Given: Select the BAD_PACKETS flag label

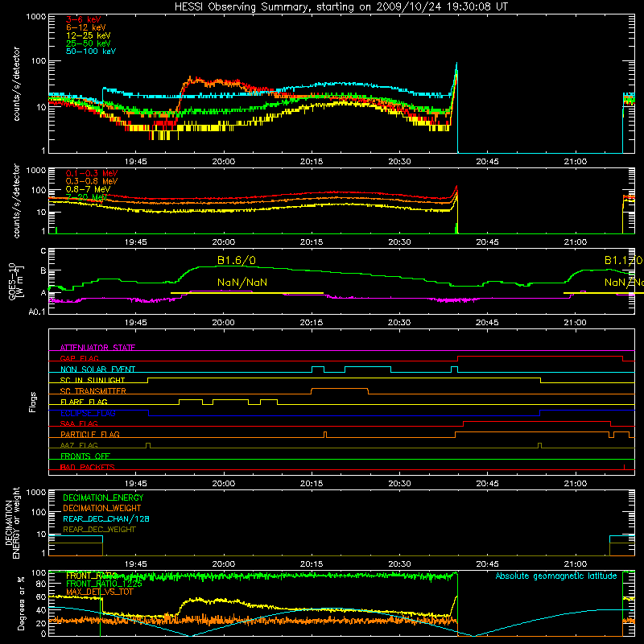Looking at the screenshot, I should pos(88,467).
